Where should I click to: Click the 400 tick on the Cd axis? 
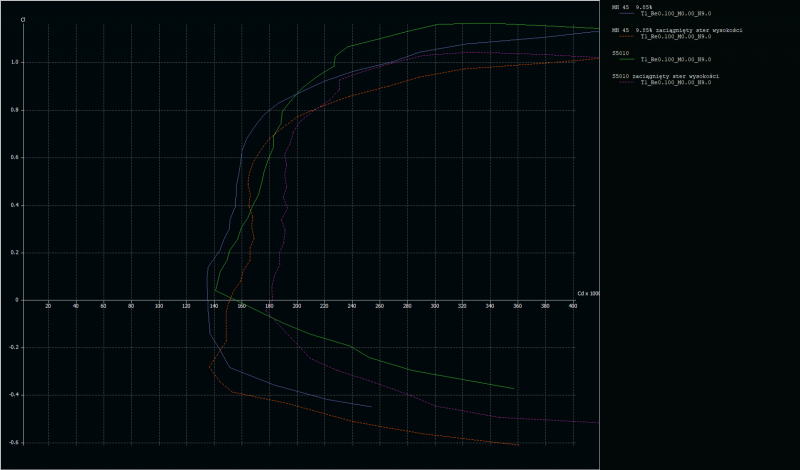tap(572, 306)
